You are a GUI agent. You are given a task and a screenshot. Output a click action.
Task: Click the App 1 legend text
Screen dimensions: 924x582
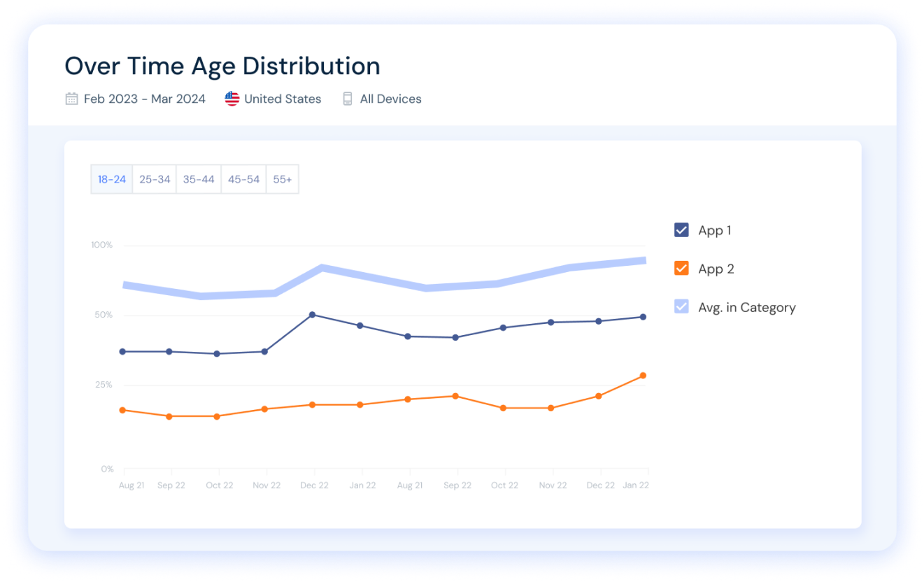tap(714, 229)
